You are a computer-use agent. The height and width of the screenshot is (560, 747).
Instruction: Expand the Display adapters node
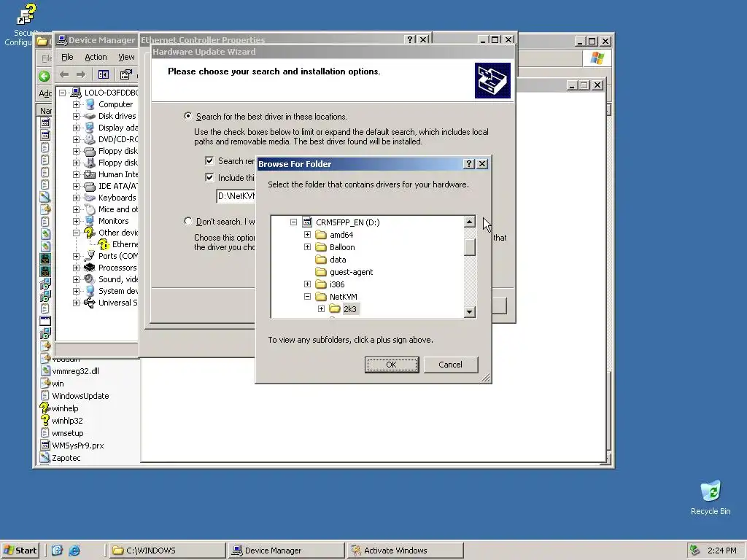76,128
